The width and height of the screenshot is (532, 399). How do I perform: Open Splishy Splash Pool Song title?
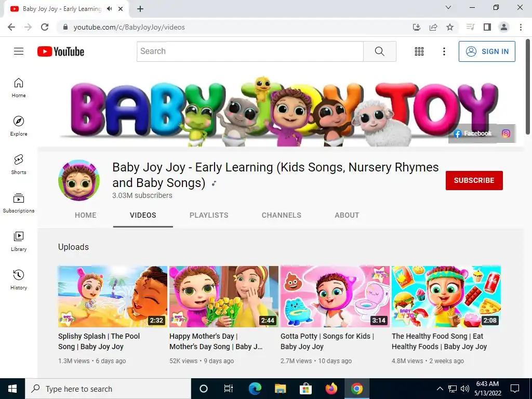pos(99,341)
